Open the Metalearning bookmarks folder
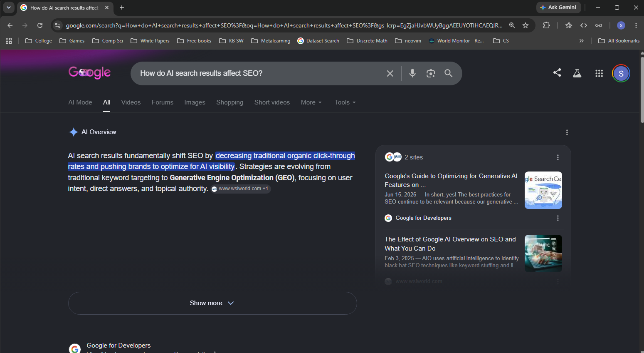Image resolution: width=644 pixels, height=353 pixels. (x=271, y=41)
